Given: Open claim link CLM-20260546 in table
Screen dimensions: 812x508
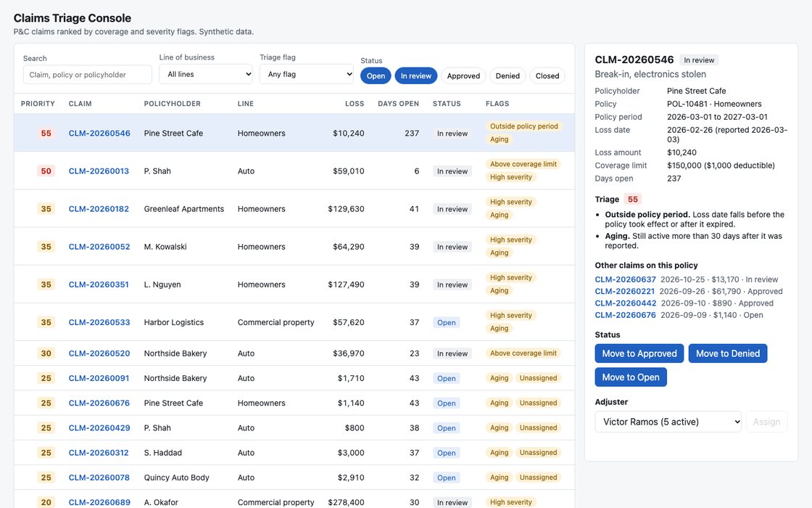Looking at the screenshot, I should 99,134.
